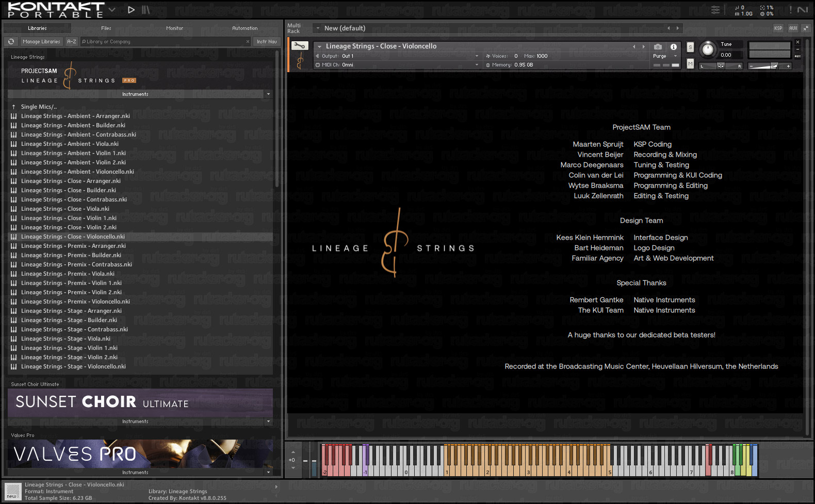
Task: Decrease the instrument volume with minus
Action: point(752,66)
